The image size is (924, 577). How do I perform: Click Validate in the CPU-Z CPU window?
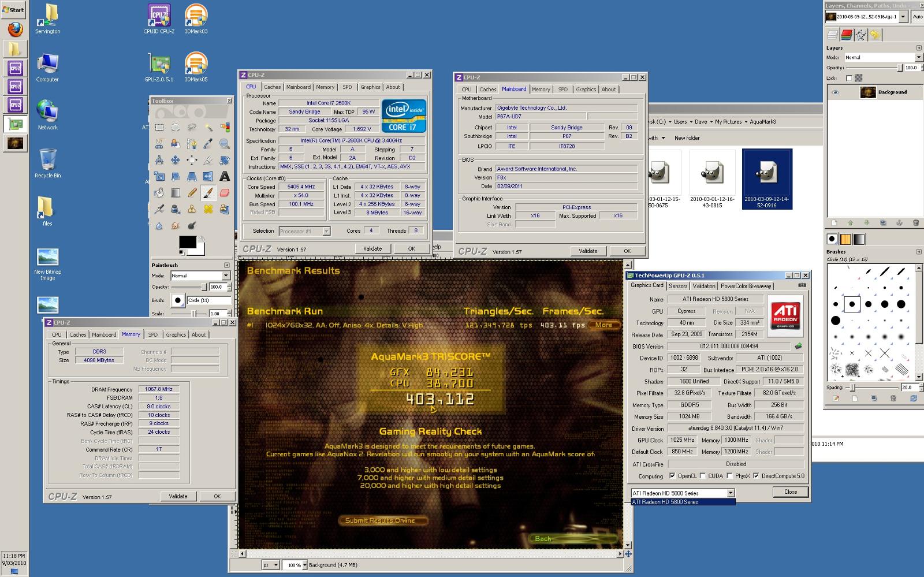pyautogui.click(x=372, y=248)
